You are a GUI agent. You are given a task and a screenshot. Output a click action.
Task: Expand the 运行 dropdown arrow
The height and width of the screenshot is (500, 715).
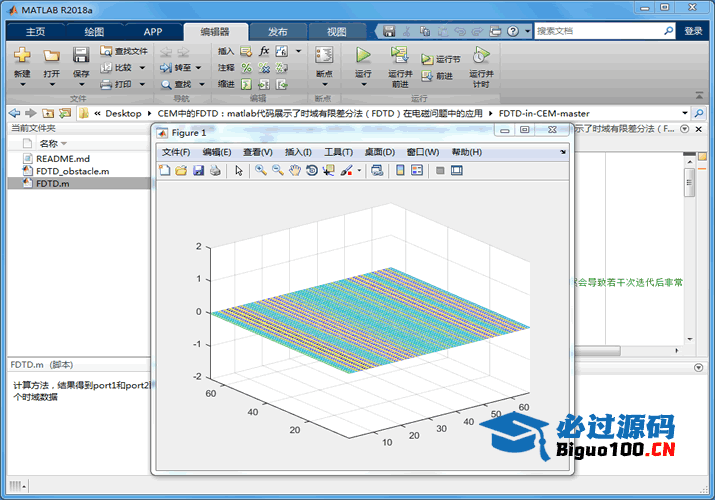click(x=363, y=85)
